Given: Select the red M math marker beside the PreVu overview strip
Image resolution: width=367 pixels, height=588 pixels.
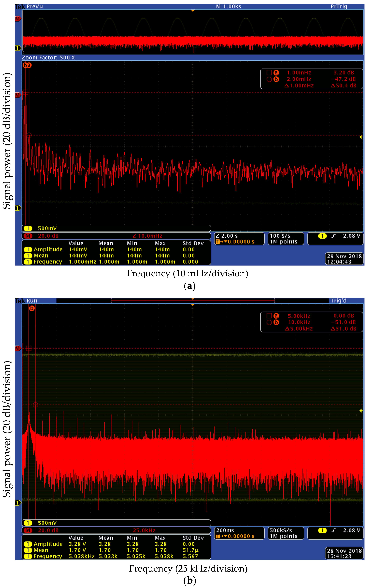Looking at the screenshot, I should coord(18,19).
